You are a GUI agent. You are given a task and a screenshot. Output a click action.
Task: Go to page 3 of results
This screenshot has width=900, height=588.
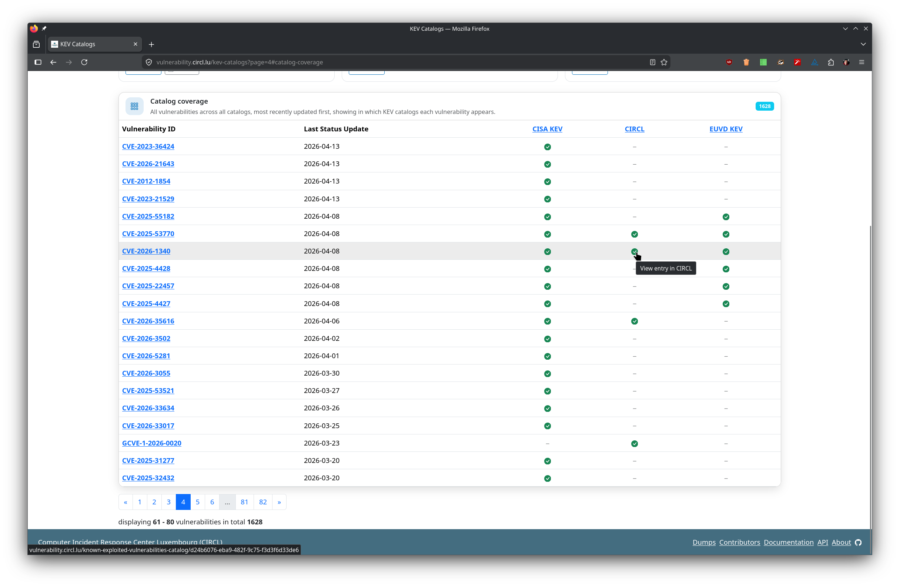[169, 502]
